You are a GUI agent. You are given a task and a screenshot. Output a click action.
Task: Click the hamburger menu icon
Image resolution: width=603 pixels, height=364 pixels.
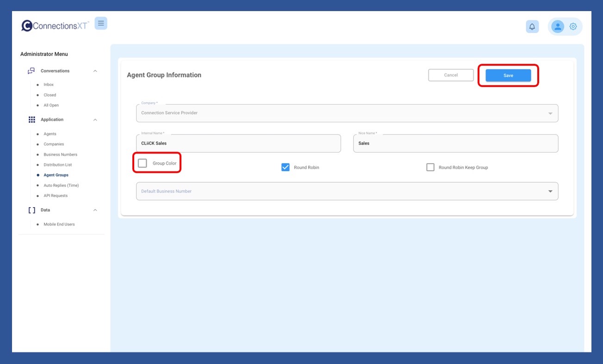pyautogui.click(x=101, y=23)
